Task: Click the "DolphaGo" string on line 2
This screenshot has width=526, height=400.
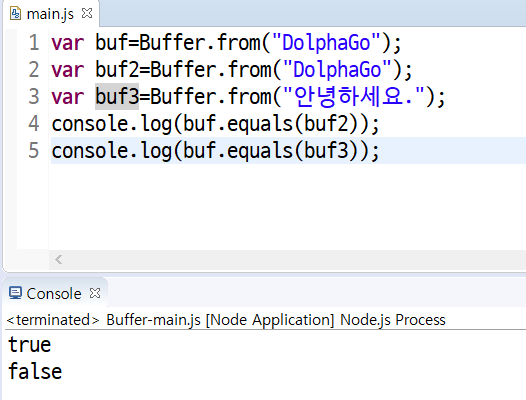Action: pyautogui.click(x=337, y=70)
